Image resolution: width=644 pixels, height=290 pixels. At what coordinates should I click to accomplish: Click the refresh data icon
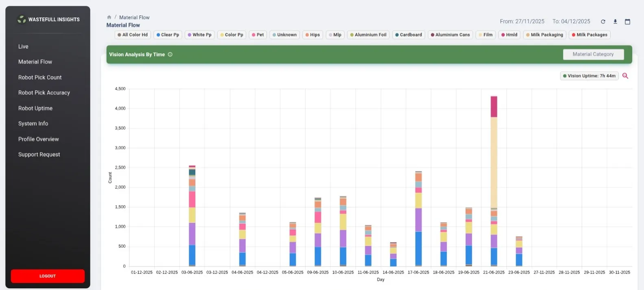point(603,22)
